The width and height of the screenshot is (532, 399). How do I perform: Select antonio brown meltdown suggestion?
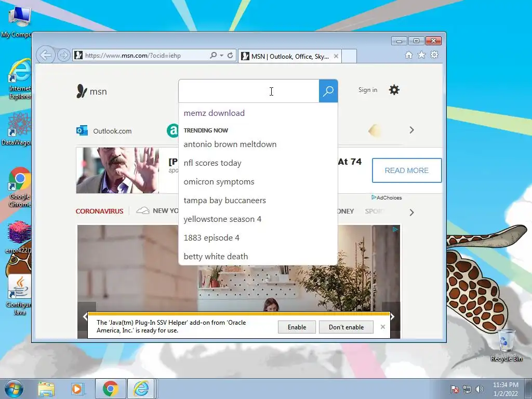[230, 144]
